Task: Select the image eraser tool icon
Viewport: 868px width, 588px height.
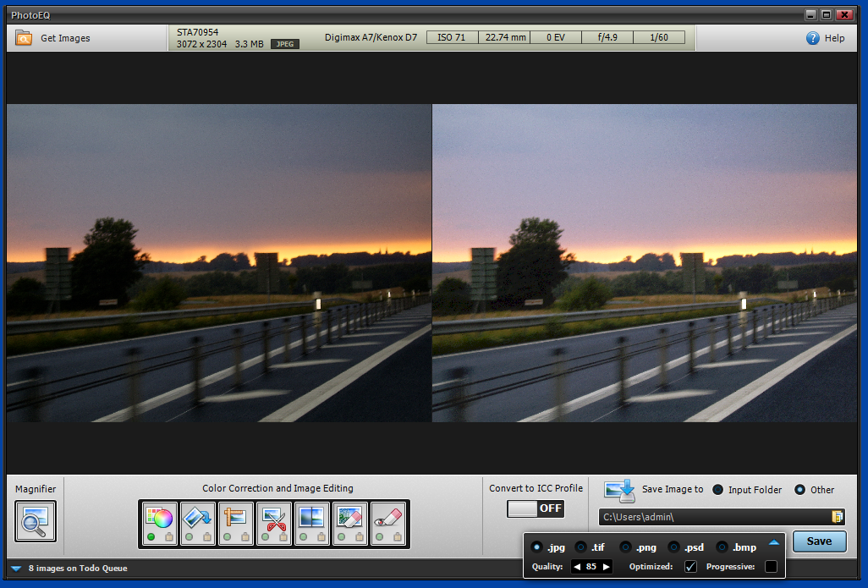Action: pos(350,519)
